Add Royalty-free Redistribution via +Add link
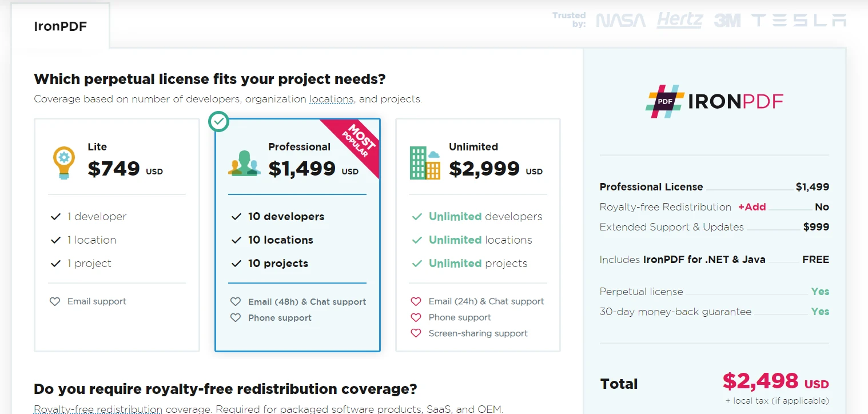 tap(752, 207)
